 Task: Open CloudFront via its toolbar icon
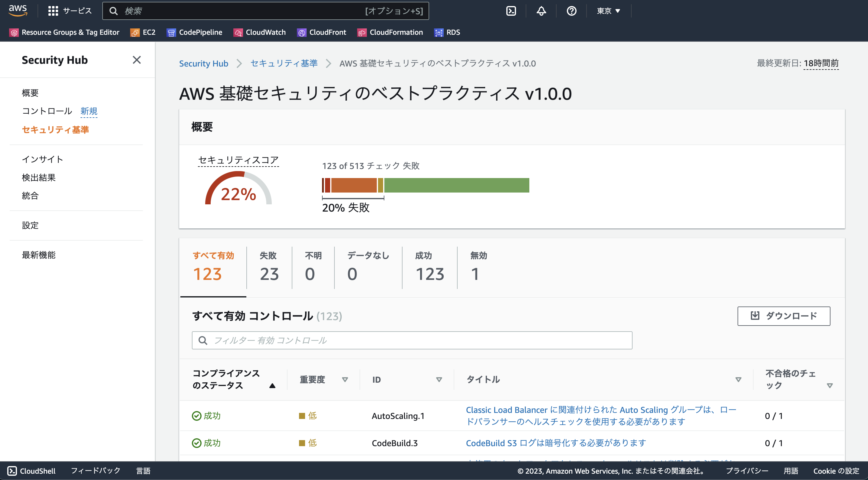coord(301,32)
